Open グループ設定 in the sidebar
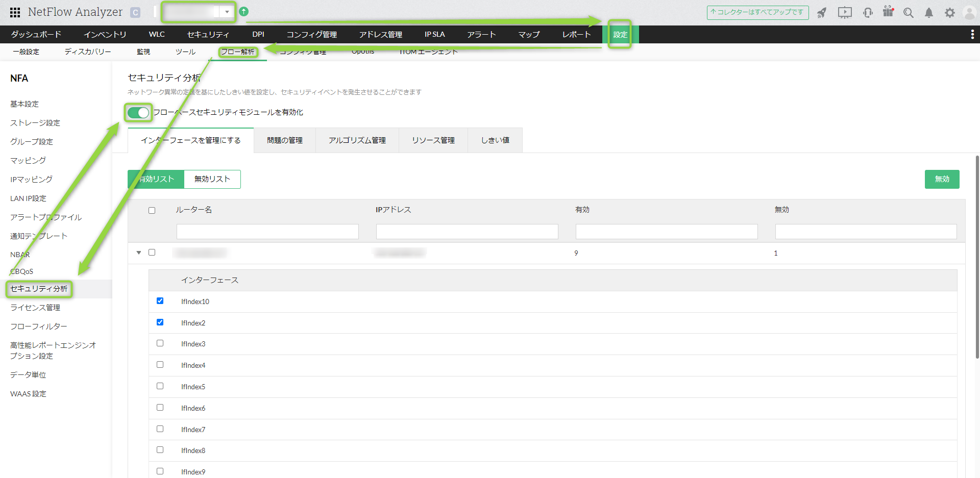Screen dimensions: 980x478 32,142
